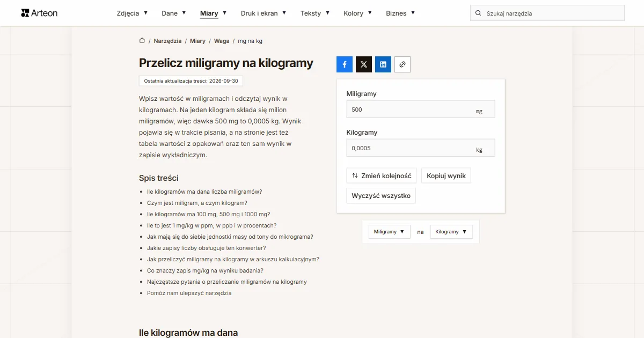Image resolution: width=644 pixels, height=338 pixels.
Task: Go to home via breadcrumb house icon
Action: [x=142, y=41]
